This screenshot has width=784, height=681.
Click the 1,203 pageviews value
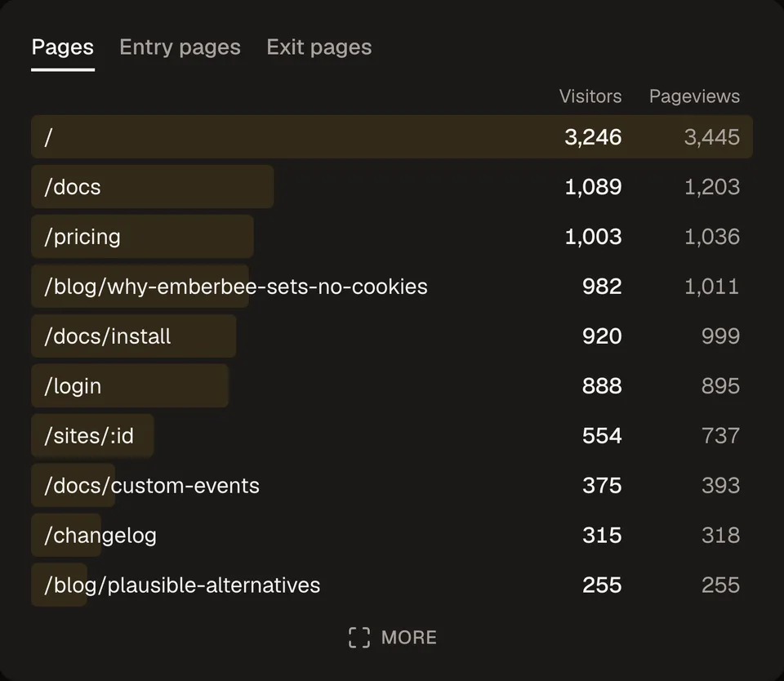(x=712, y=186)
